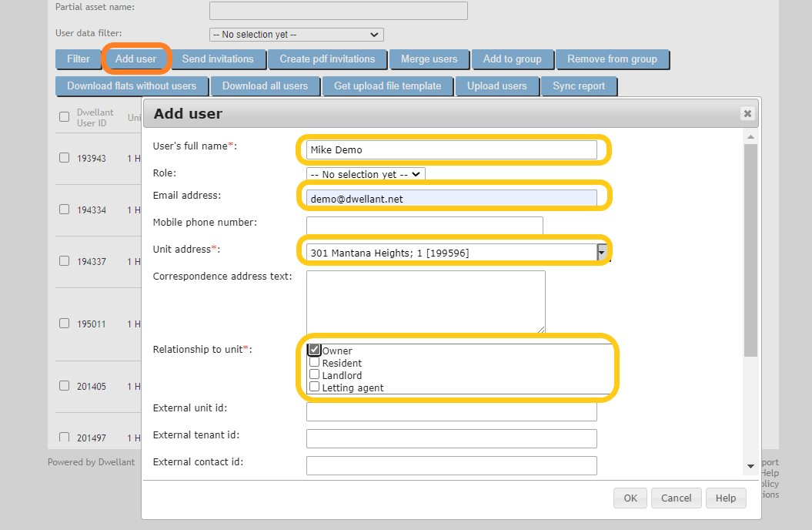
Task: Tick the Letting agent checkbox
Action: click(x=313, y=387)
